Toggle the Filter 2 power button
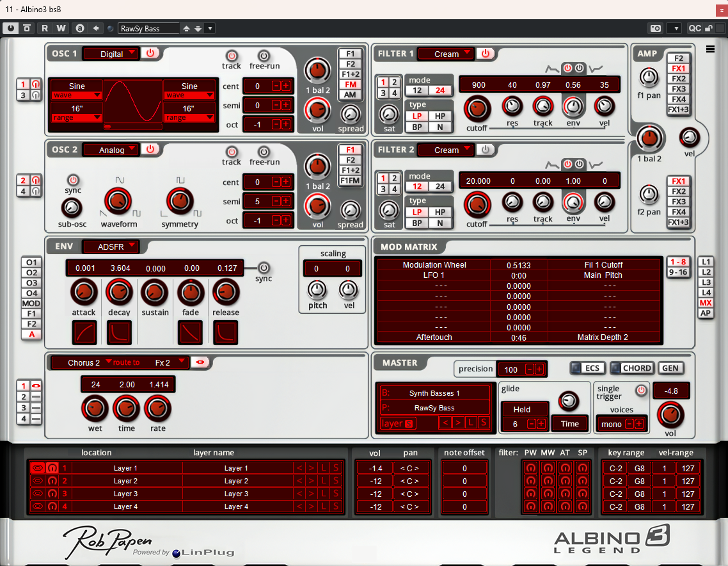The height and width of the screenshot is (566, 728). point(486,150)
